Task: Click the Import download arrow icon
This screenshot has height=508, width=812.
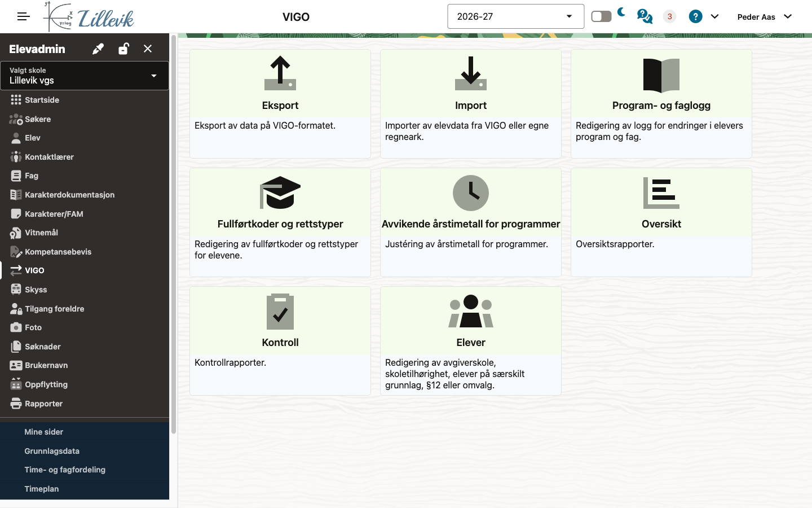Action: [x=471, y=73]
